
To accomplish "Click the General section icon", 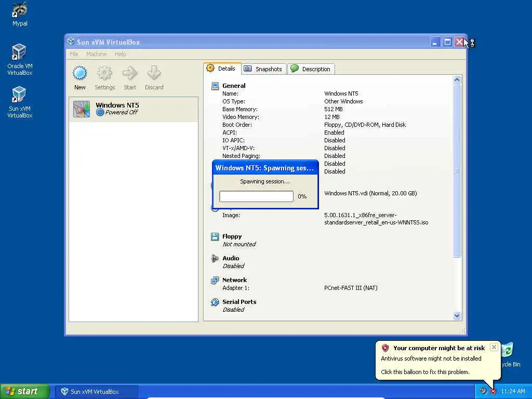I will (215, 86).
